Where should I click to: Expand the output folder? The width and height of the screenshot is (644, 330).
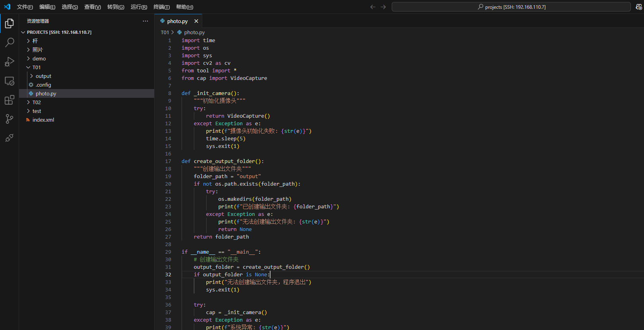pyautogui.click(x=43, y=76)
